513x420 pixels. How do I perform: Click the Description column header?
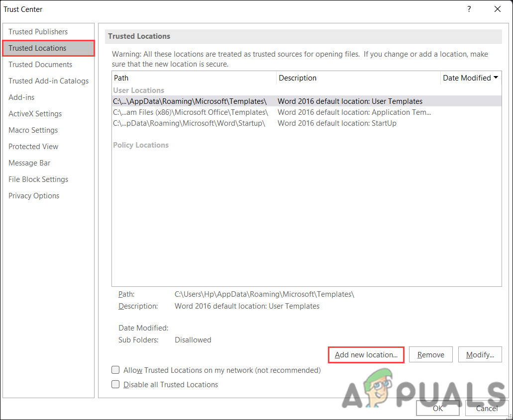(x=358, y=78)
